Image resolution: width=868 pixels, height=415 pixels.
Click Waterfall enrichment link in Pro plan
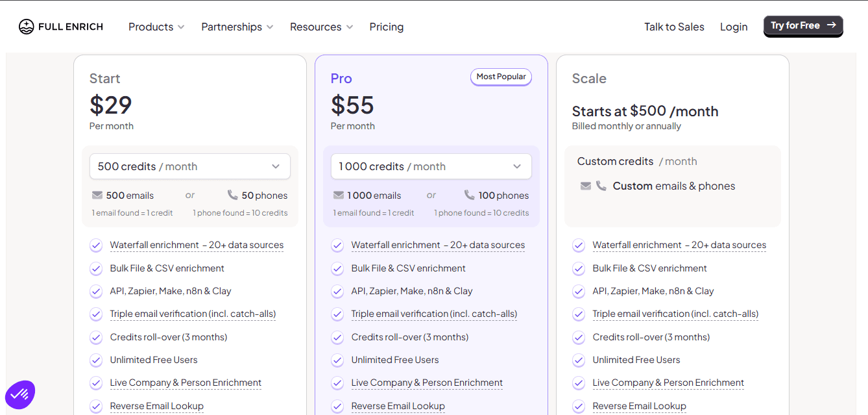pos(438,245)
